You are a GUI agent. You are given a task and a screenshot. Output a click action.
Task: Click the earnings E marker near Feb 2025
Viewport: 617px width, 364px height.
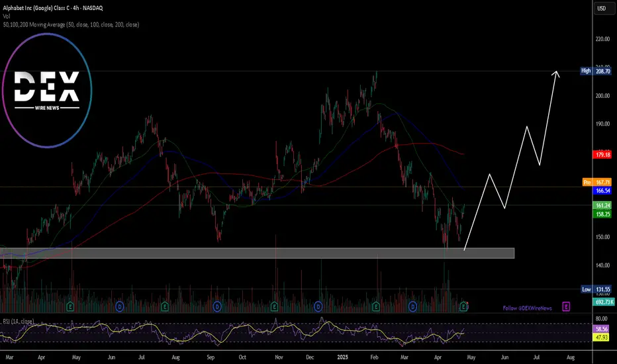tap(376, 306)
